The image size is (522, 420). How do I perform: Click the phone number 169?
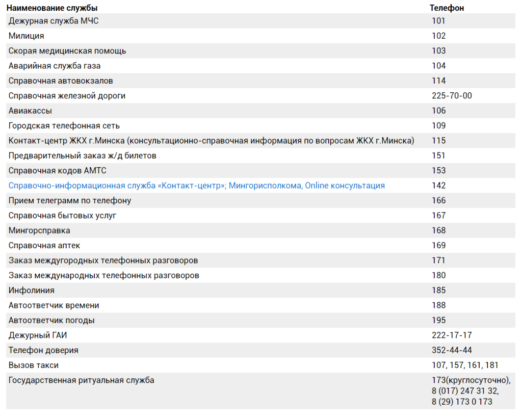(x=439, y=245)
